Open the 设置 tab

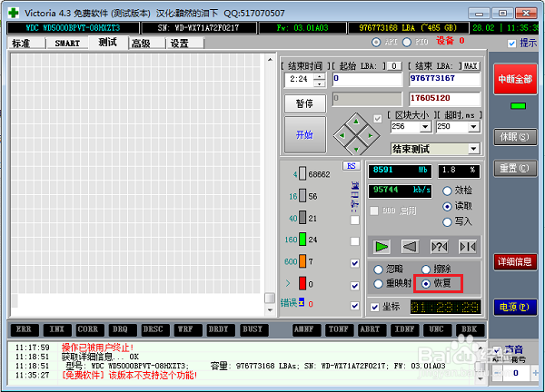coord(185,44)
